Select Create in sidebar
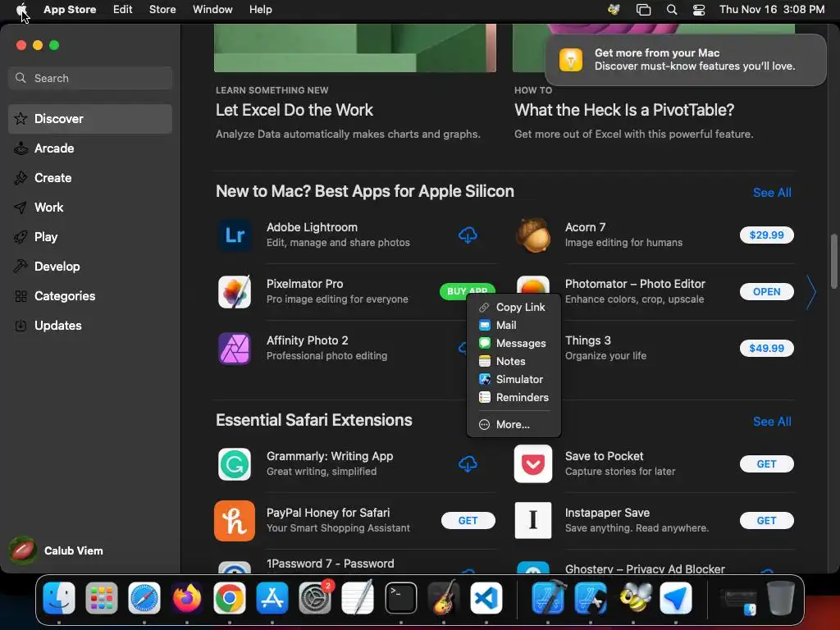The image size is (840, 630). (90, 178)
